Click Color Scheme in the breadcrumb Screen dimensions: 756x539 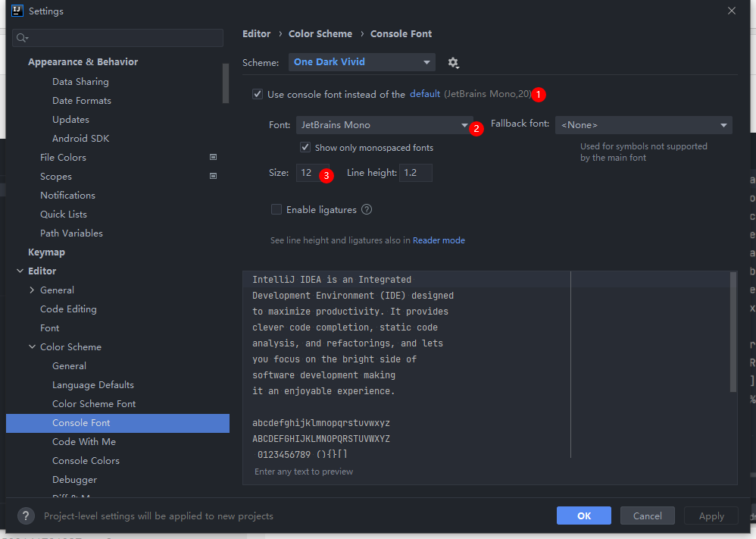pyautogui.click(x=320, y=34)
